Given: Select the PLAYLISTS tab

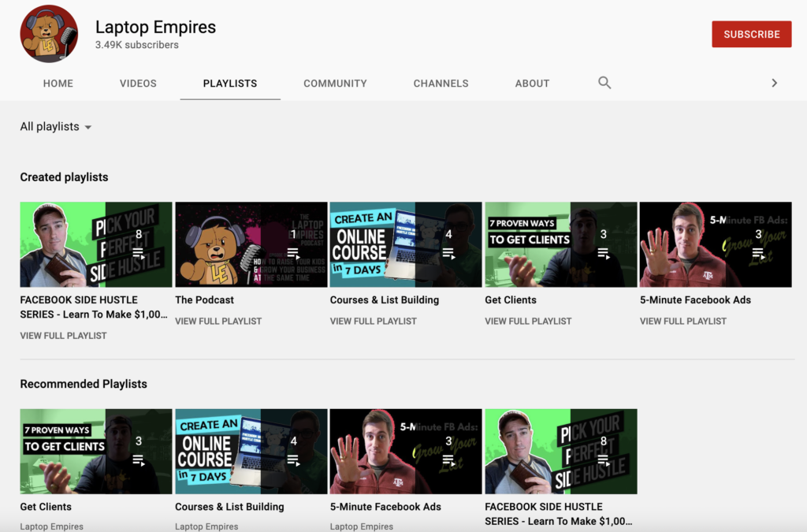Looking at the screenshot, I should pos(230,84).
